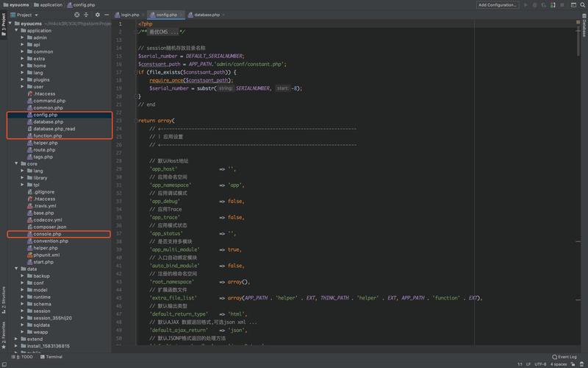Click the inspector hector icon in status bar
Image resolution: width=588 pixels, height=368 pixels.
(x=581, y=364)
